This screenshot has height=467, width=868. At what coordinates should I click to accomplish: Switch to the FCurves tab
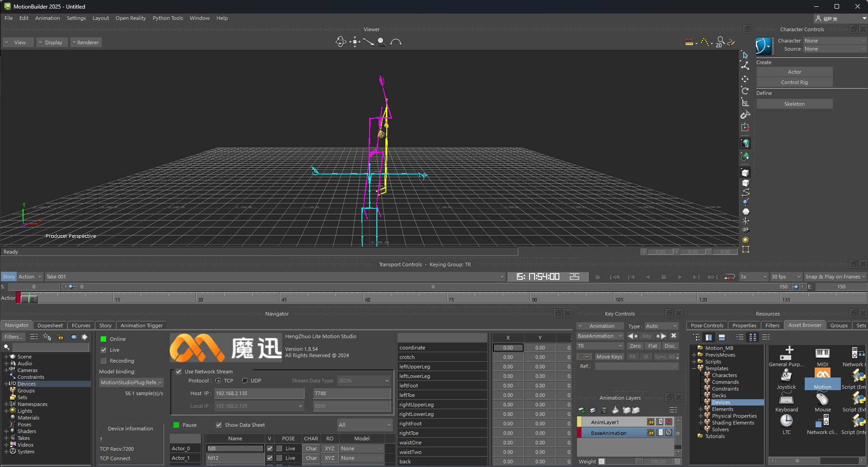pyautogui.click(x=81, y=325)
